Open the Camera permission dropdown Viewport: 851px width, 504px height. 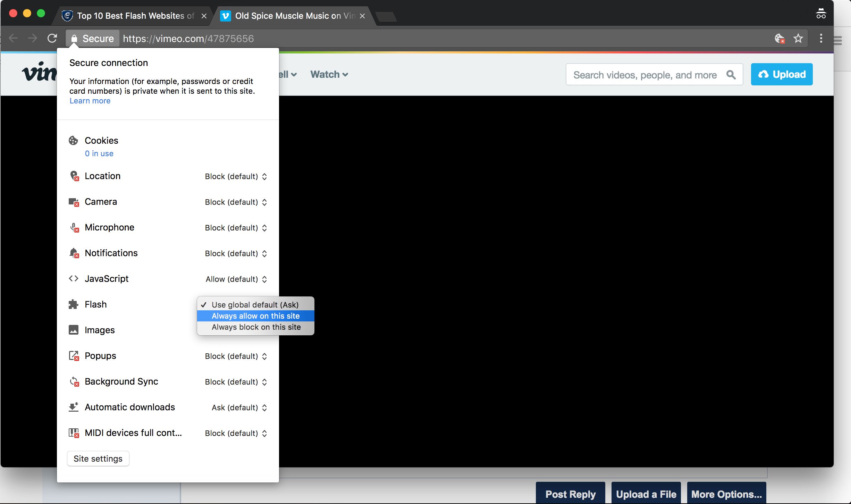click(236, 202)
